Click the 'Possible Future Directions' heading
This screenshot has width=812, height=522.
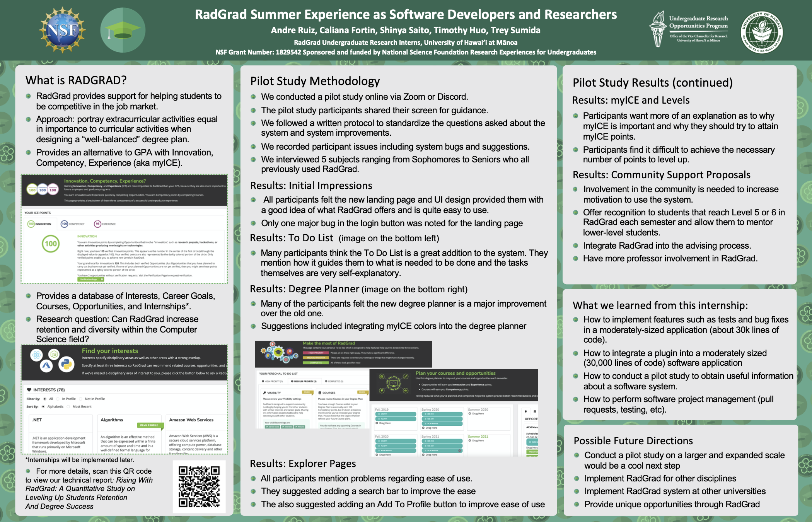[633, 441]
